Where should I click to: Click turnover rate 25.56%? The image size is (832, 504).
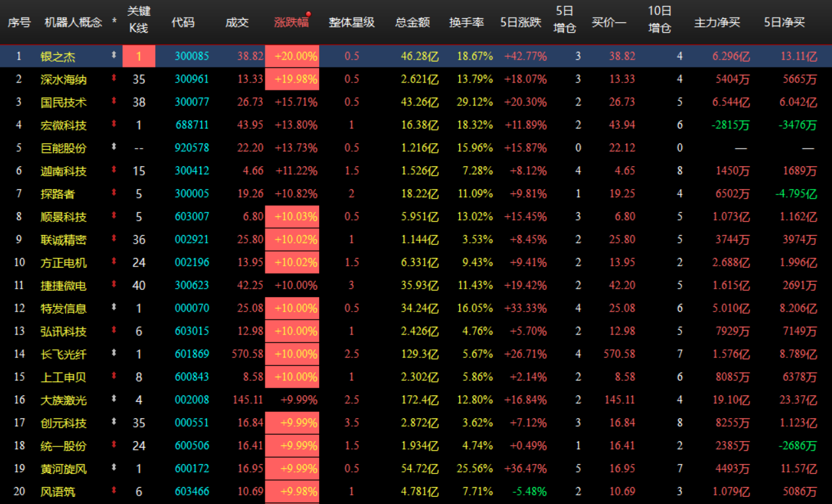coord(474,469)
